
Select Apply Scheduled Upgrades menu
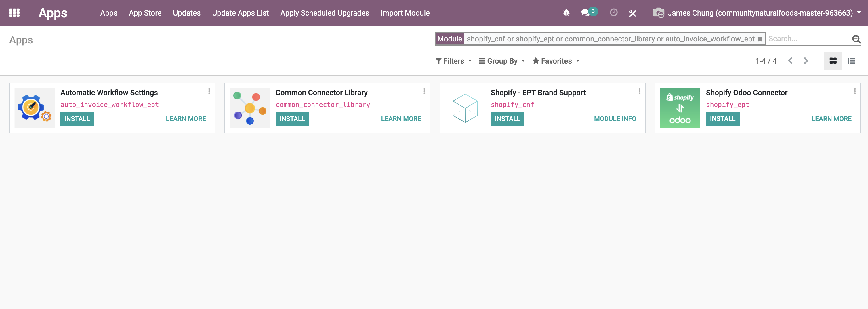coord(325,13)
